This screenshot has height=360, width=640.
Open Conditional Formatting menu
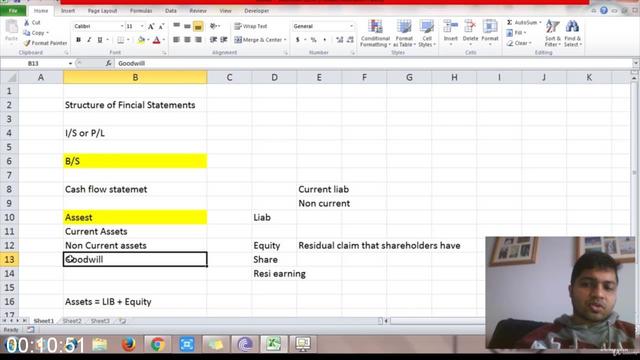tap(375, 33)
